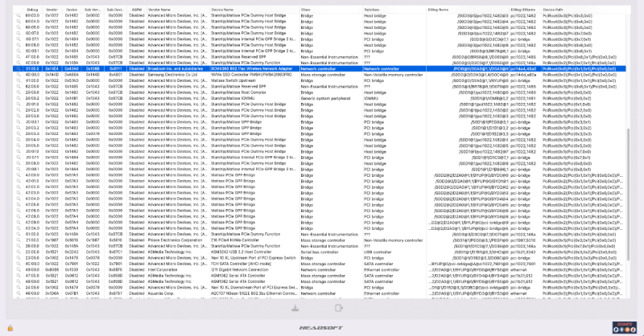Screen dimensions: 644x336
Task: Click magnifier icon in Phison E16 NVMe row
Action: click(19, 240)
